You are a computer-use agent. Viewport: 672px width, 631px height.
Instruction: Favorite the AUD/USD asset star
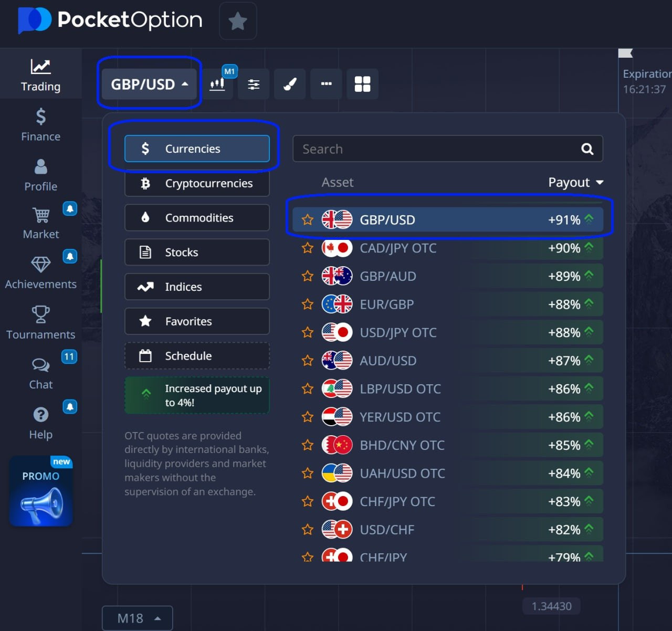[308, 361]
